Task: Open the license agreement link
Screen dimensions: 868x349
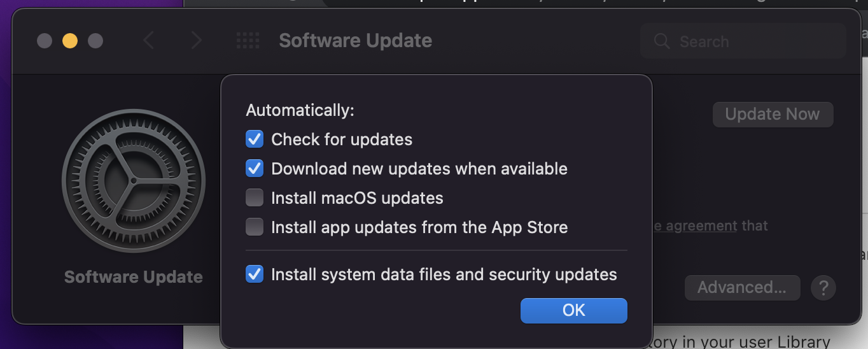Action: (695, 225)
